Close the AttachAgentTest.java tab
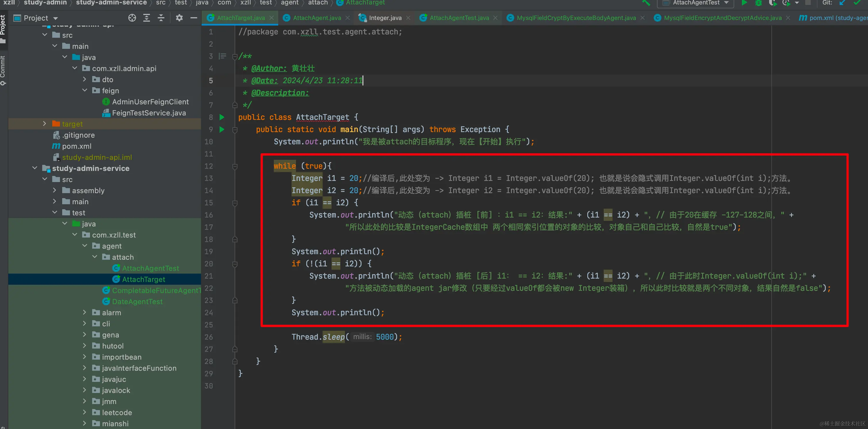 [495, 18]
